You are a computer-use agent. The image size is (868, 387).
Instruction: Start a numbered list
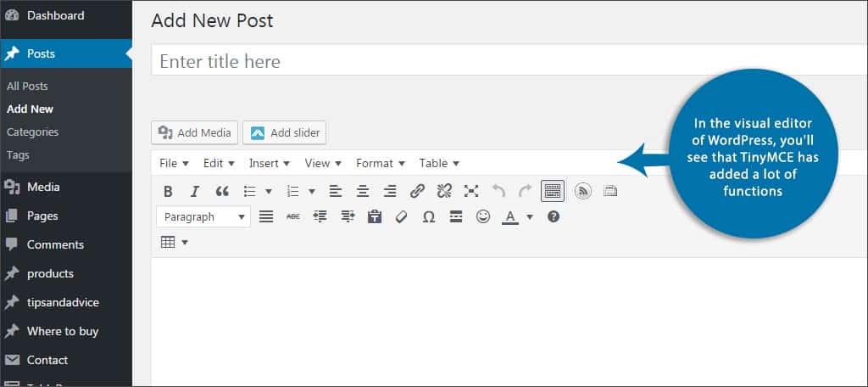click(x=292, y=192)
